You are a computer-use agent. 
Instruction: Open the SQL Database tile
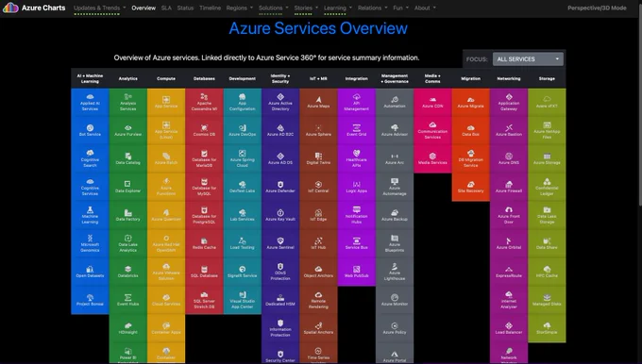204,272
